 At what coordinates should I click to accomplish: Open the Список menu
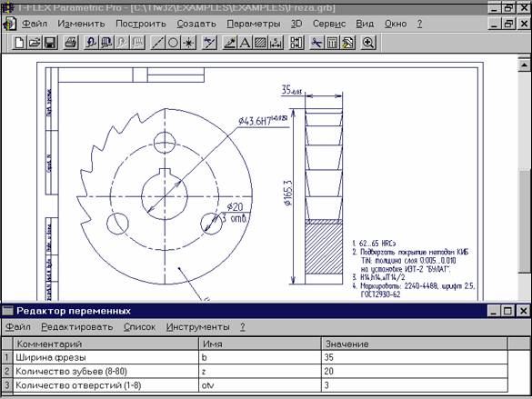click(x=139, y=327)
